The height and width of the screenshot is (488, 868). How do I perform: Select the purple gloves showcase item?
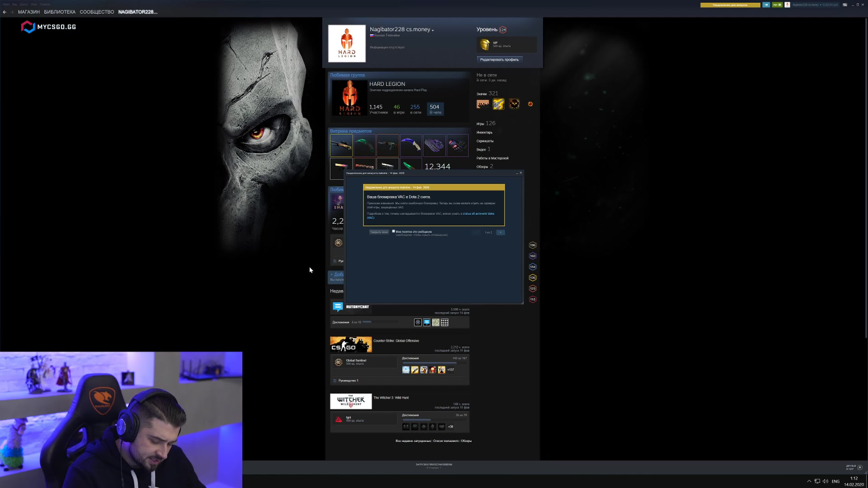434,146
